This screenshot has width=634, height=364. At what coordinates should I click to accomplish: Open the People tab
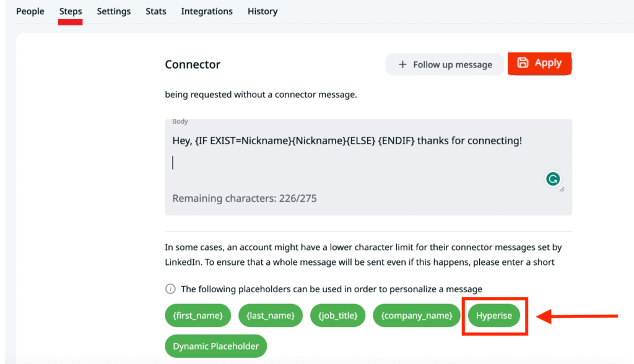pyautogui.click(x=30, y=11)
